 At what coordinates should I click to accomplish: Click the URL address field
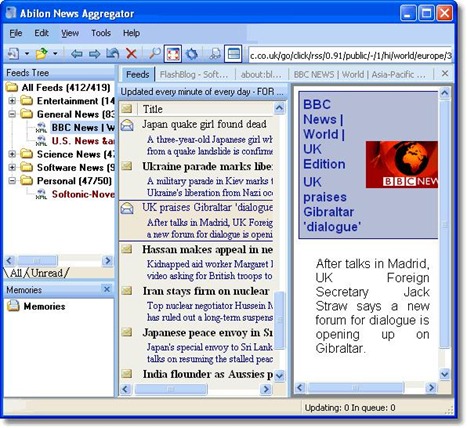click(350, 56)
